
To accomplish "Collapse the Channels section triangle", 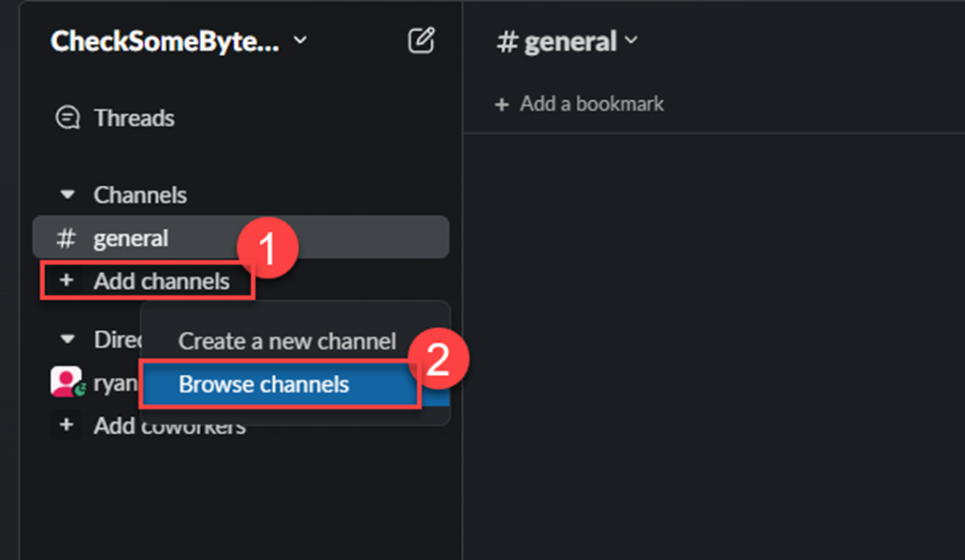I will pos(67,195).
